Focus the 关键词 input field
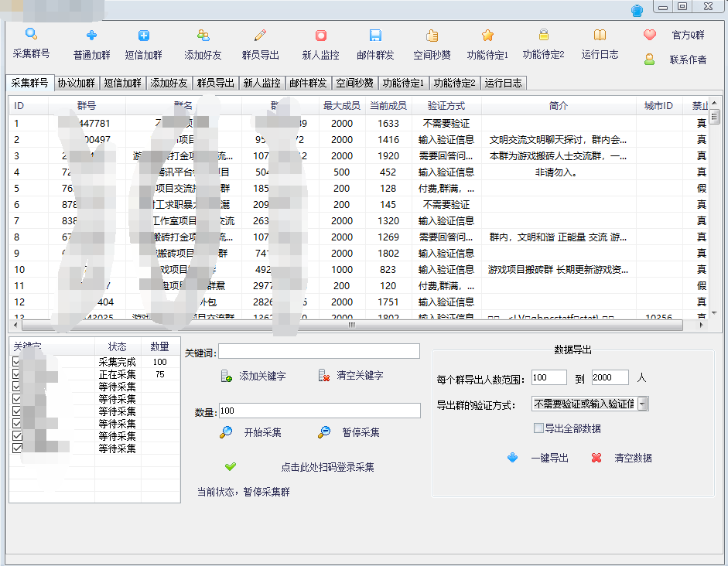728x566 pixels. (x=319, y=351)
